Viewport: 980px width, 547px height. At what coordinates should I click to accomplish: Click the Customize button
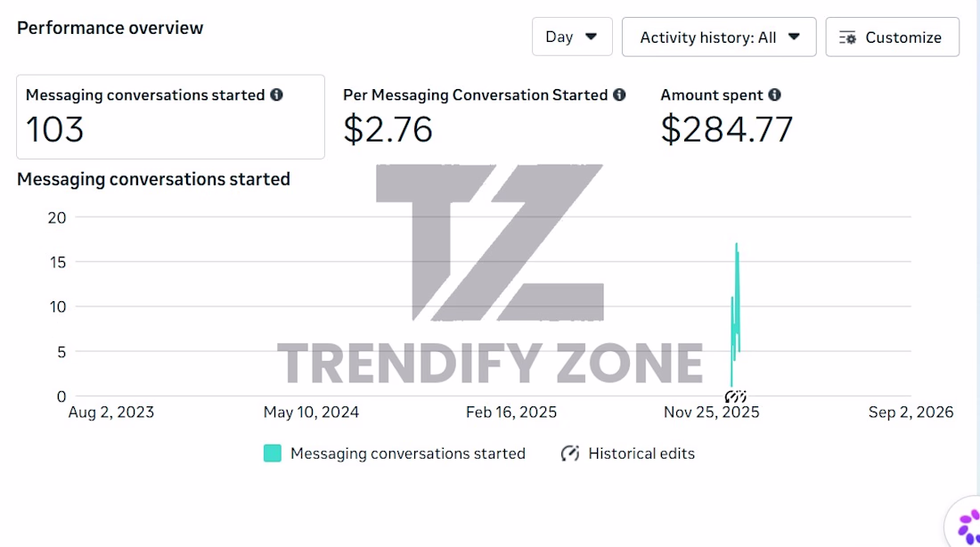pyautogui.click(x=892, y=37)
